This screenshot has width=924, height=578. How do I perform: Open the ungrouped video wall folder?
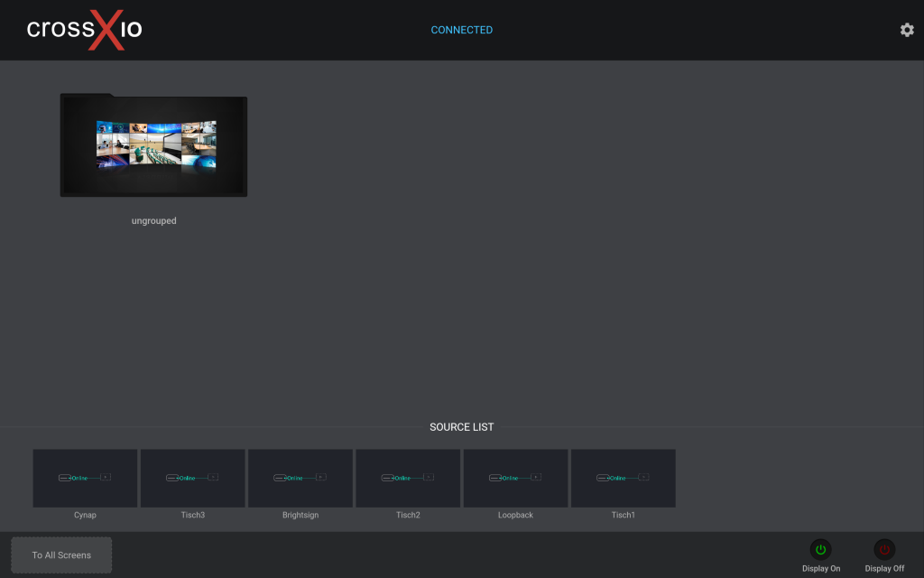click(153, 145)
